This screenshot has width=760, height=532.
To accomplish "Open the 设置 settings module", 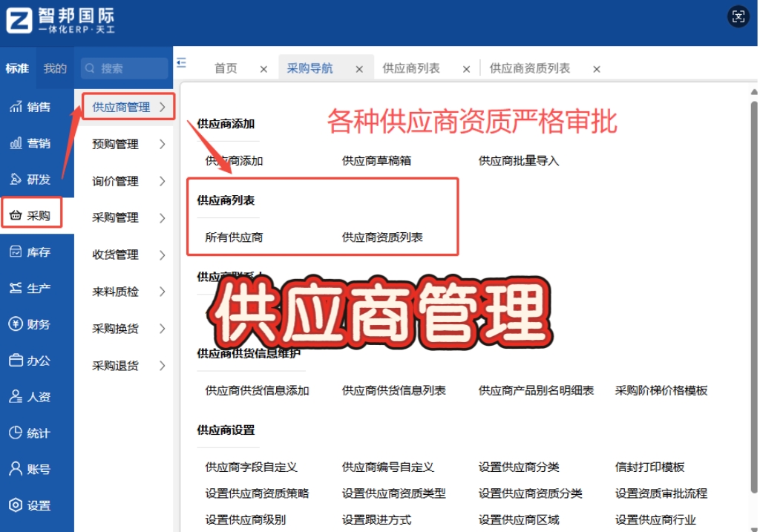I will 30,505.
